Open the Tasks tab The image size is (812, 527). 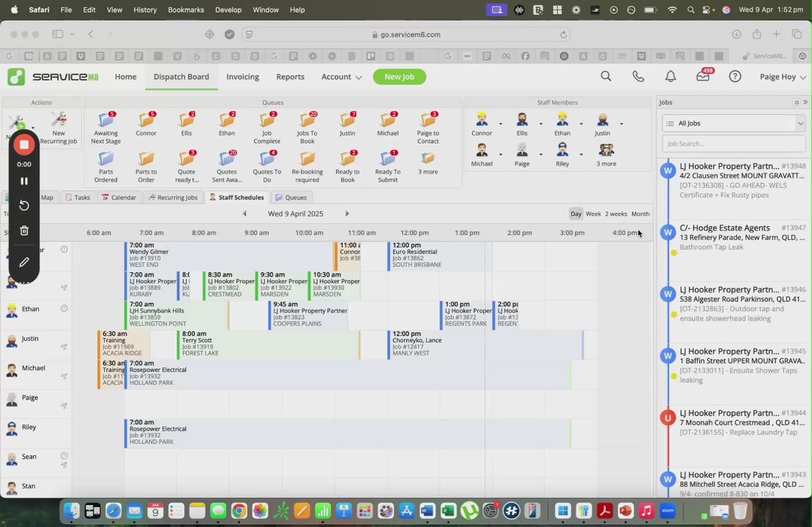(78, 197)
